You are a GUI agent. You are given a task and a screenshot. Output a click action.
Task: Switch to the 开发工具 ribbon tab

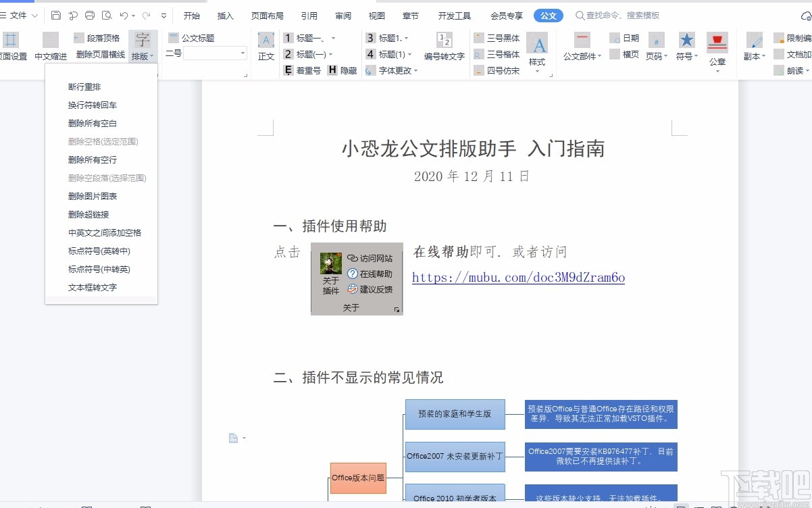pos(453,15)
